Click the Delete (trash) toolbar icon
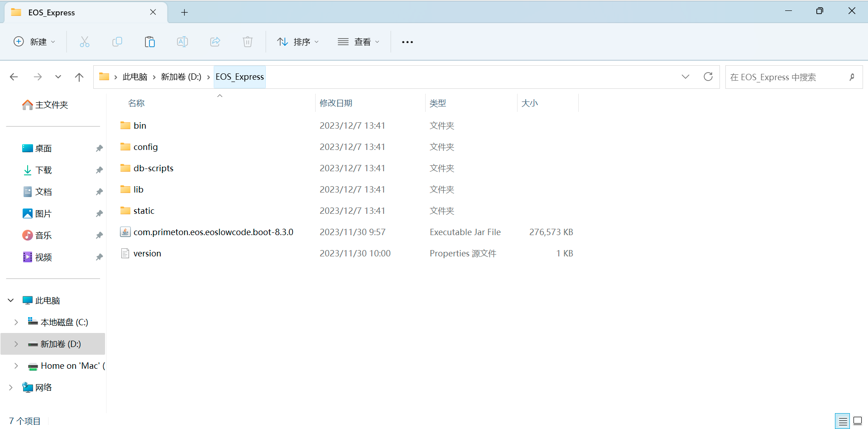 point(247,42)
